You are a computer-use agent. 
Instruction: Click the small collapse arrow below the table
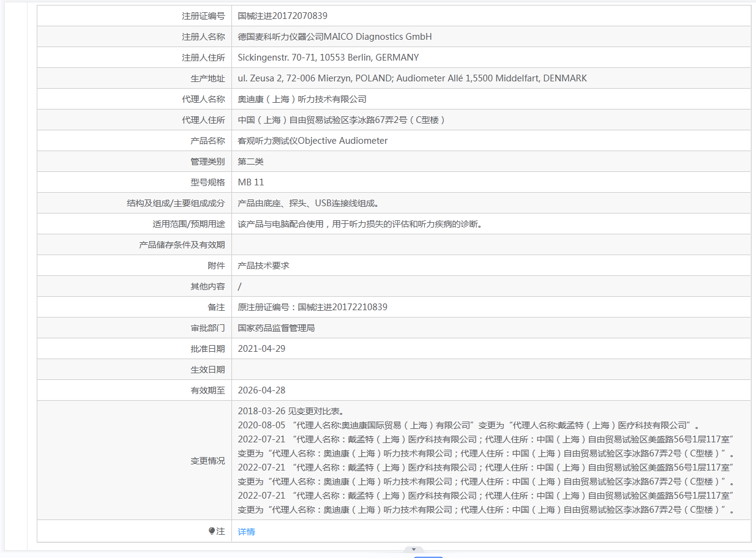pyautogui.click(x=414, y=549)
